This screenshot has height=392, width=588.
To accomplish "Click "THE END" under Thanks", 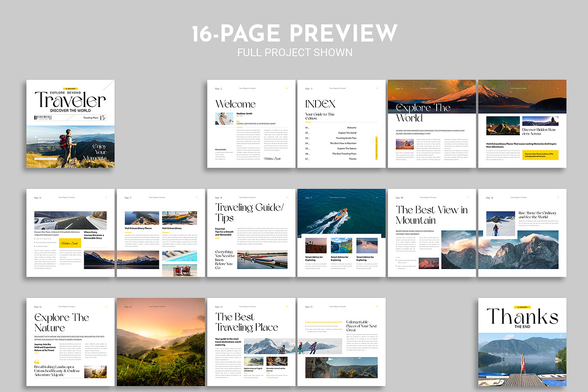I will click(522, 326).
